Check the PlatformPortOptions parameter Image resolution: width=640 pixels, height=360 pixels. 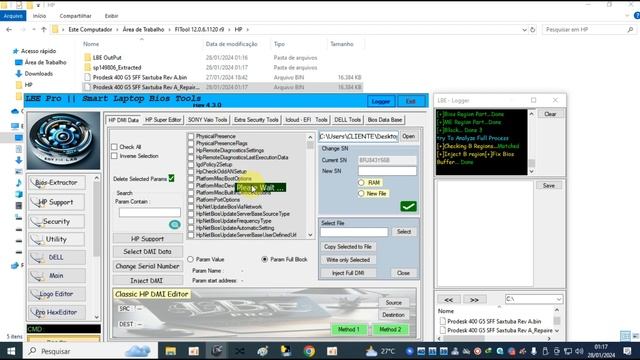pos(191,200)
